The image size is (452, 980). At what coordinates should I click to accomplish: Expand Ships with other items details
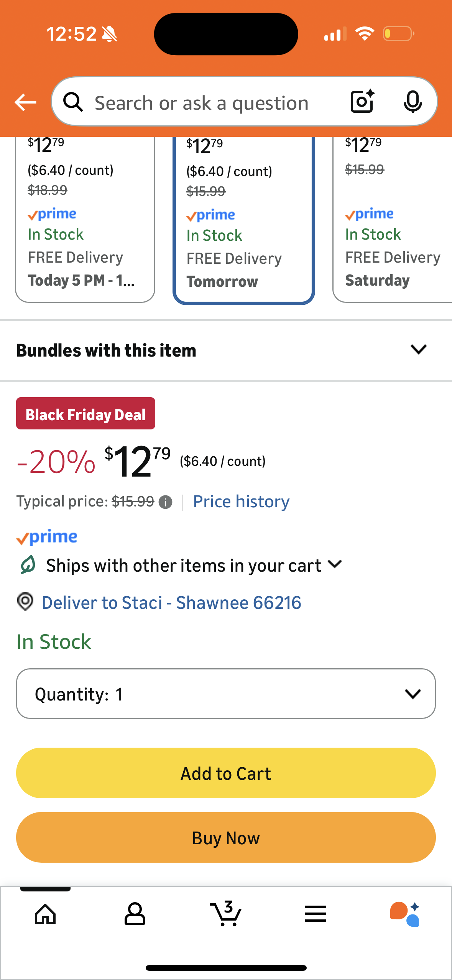point(335,565)
